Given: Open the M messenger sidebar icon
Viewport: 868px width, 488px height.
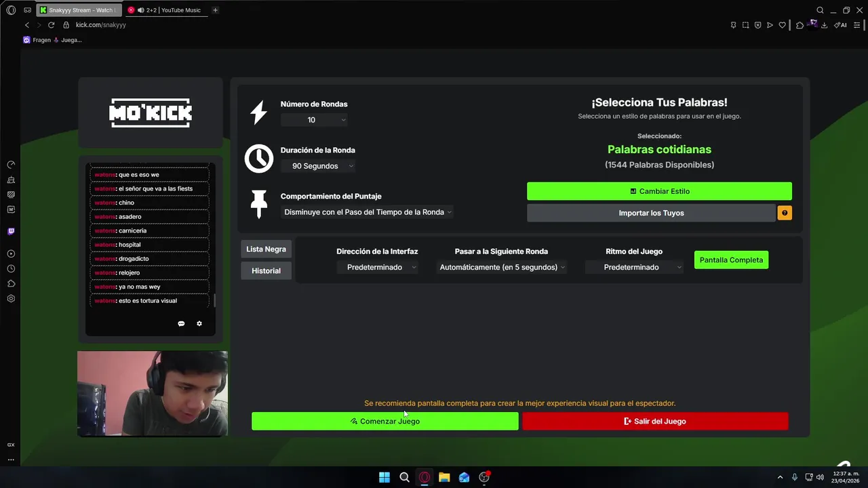Looking at the screenshot, I should 11,209.
